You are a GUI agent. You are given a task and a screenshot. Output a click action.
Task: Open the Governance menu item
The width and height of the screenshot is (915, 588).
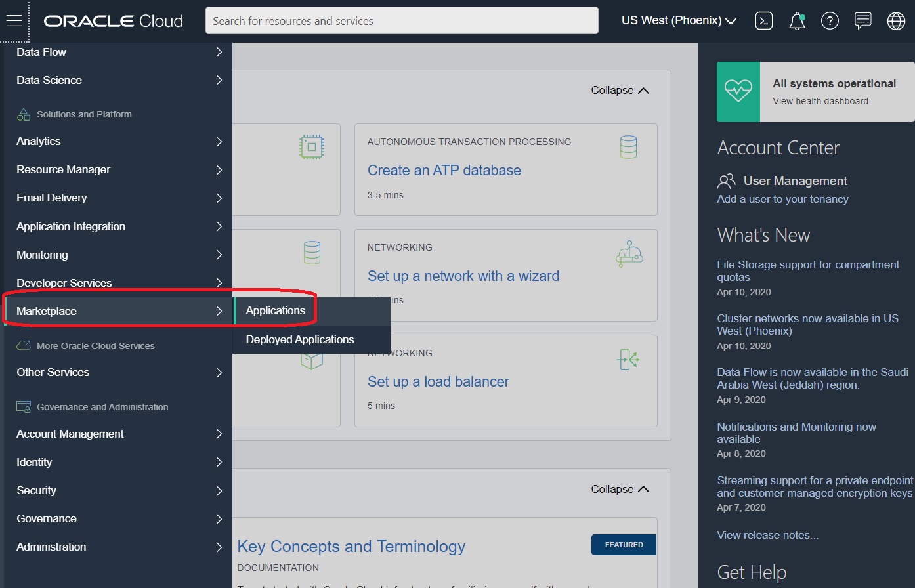[118, 518]
